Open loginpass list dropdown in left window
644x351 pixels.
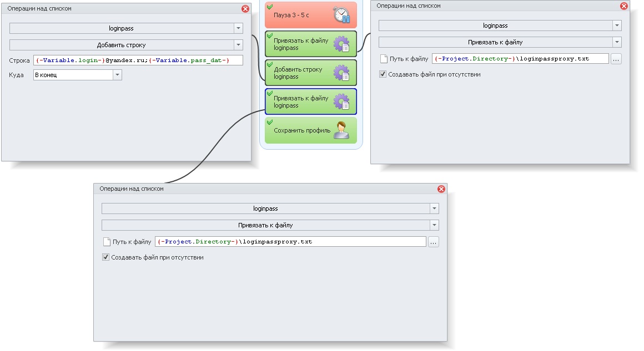click(x=238, y=28)
